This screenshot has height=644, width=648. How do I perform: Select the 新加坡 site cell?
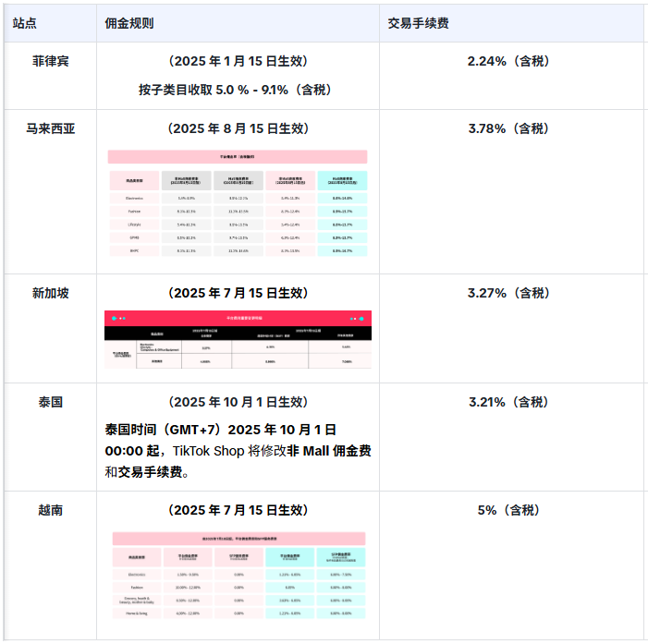coord(51,294)
